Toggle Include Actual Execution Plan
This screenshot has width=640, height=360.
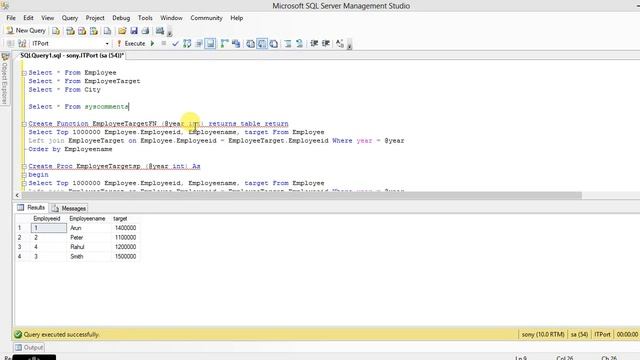click(x=224, y=43)
